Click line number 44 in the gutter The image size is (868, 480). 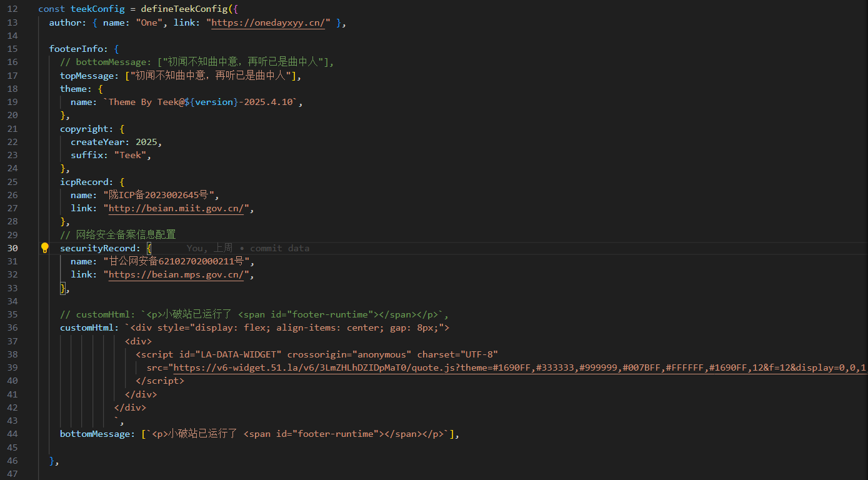pos(12,434)
